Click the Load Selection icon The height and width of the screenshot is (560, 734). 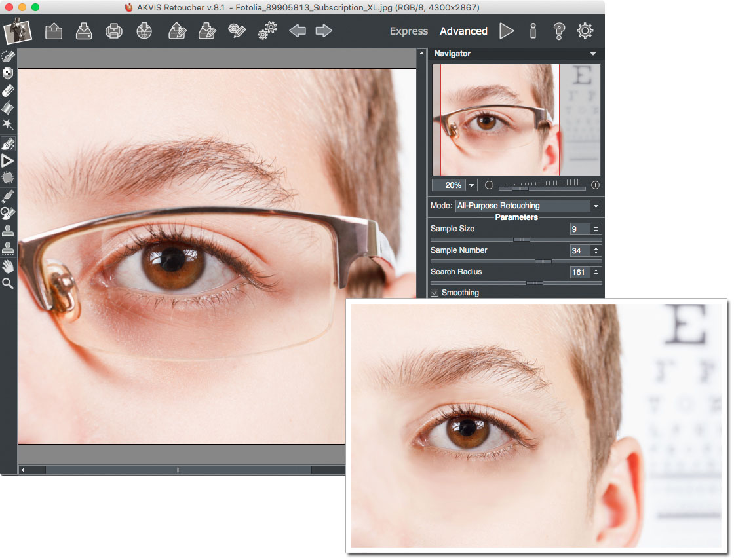pos(177,31)
